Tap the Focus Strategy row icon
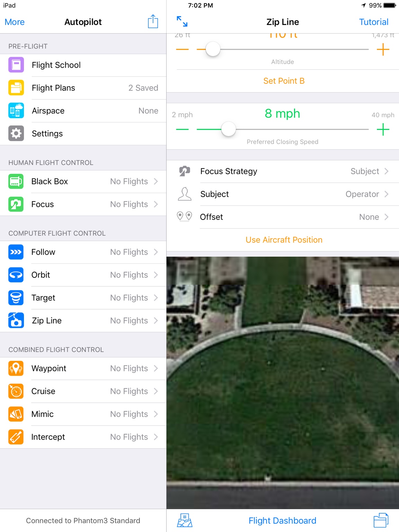This screenshot has width=399, height=532. 185,171
